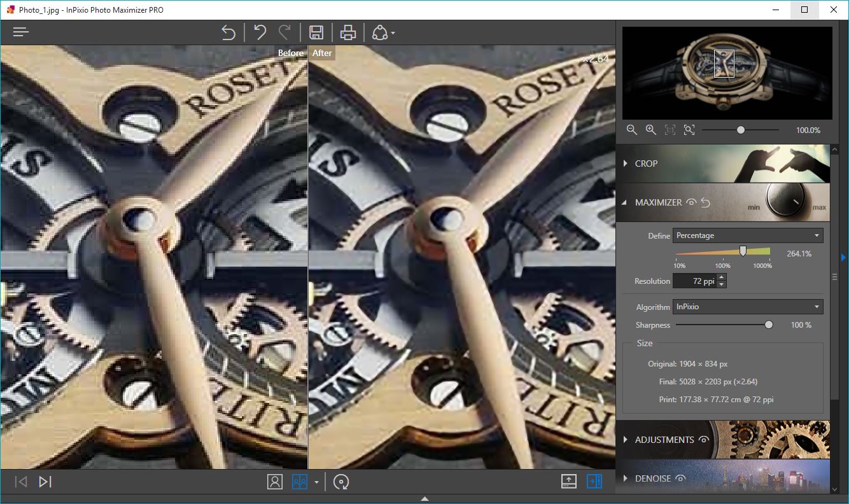
Task: Click the zoom to selection icon
Action: (689, 130)
